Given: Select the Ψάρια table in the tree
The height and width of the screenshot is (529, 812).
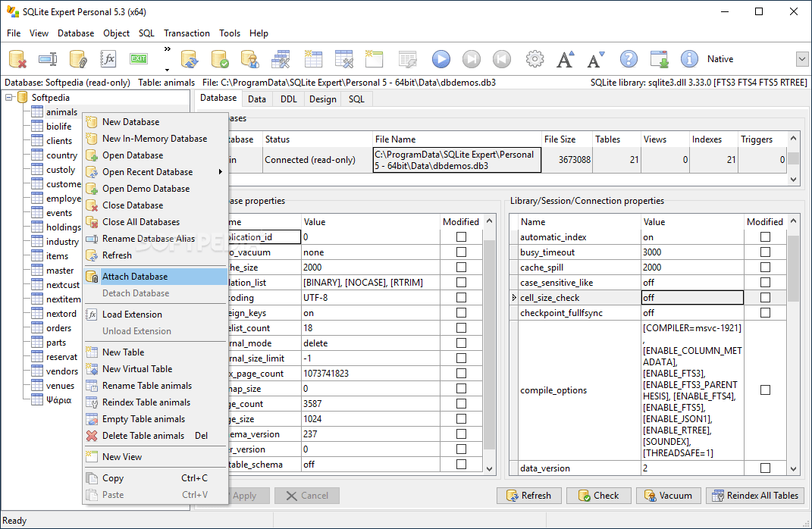Looking at the screenshot, I should point(58,400).
